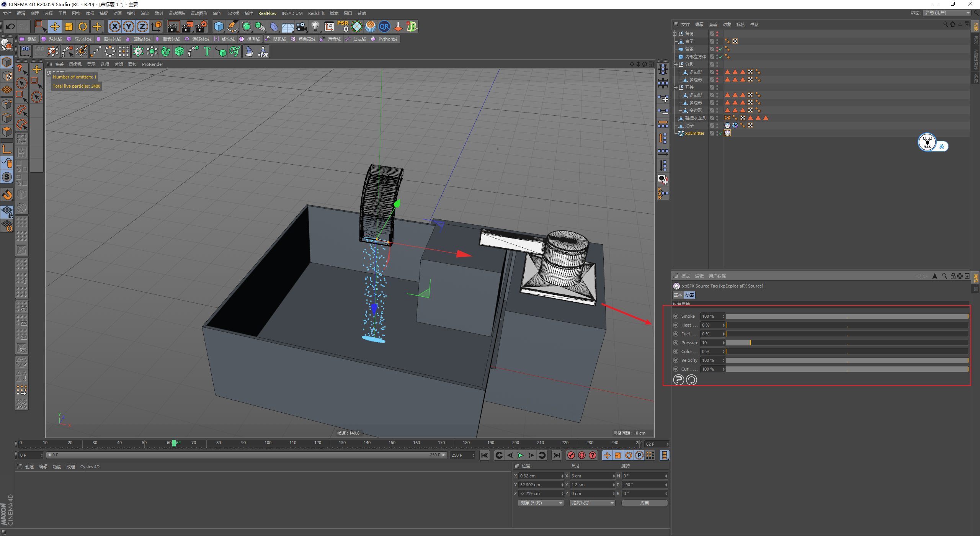Expand the 备份 null group
Image resolution: width=980 pixels, height=536 pixels.
pyautogui.click(x=675, y=34)
